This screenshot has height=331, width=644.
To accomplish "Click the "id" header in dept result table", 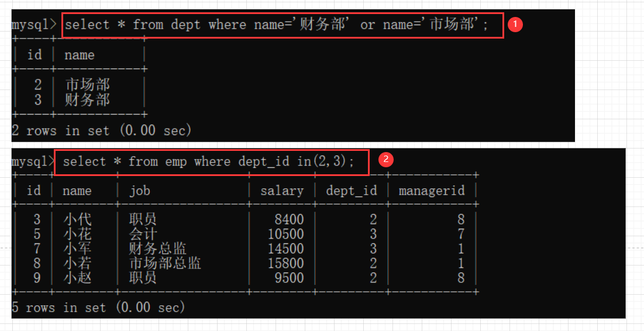I will (x=34, y=54).
